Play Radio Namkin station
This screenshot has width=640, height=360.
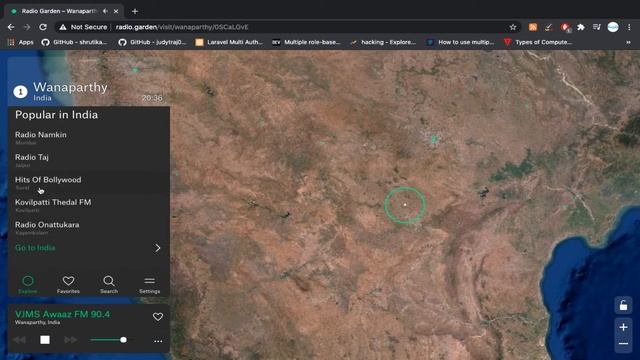click(x=89, y=138)
